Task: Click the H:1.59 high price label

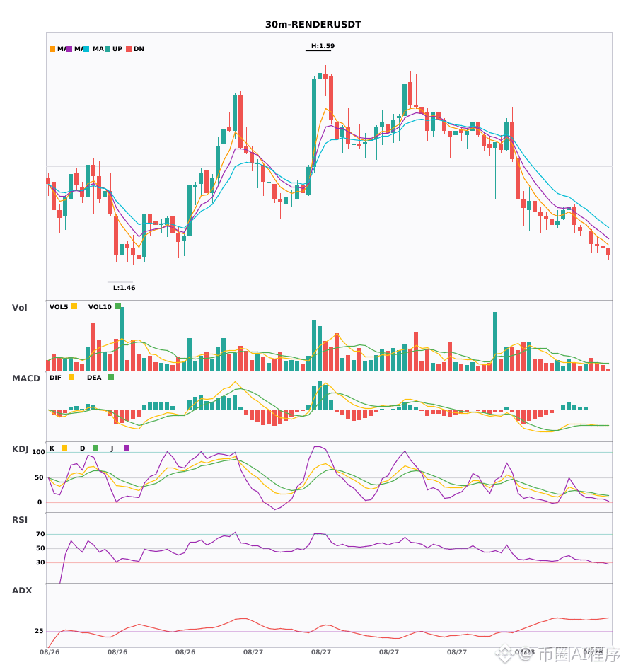Action: click(x=323, y=46)
